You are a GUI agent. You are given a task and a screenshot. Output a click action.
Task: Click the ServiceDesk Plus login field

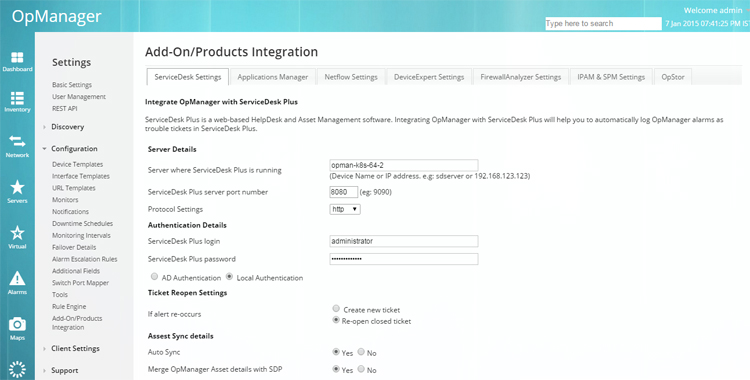[x=404, y=241]
